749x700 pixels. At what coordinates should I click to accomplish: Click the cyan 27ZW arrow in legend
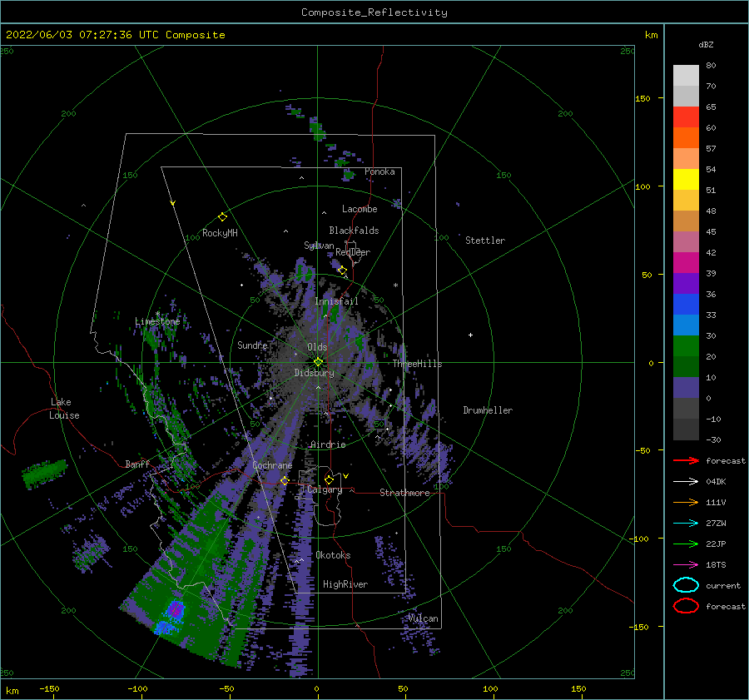tap(686, 524)
